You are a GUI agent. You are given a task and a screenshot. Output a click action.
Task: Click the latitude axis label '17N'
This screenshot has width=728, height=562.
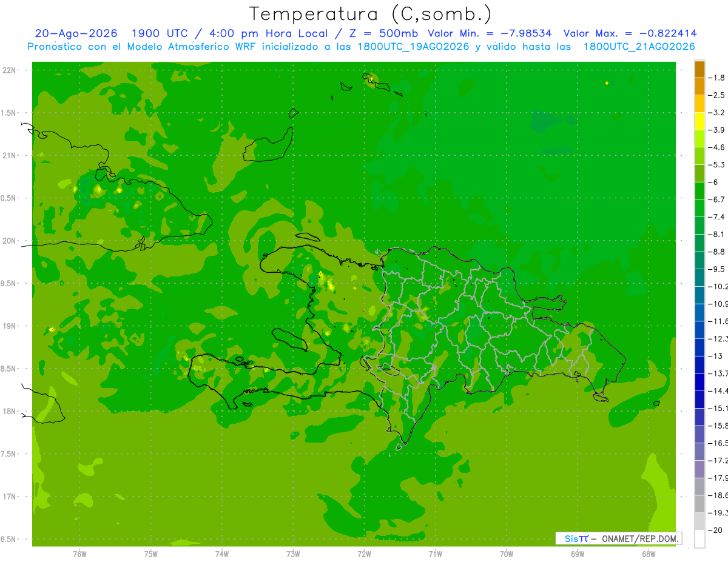click(x=10, y=497)
